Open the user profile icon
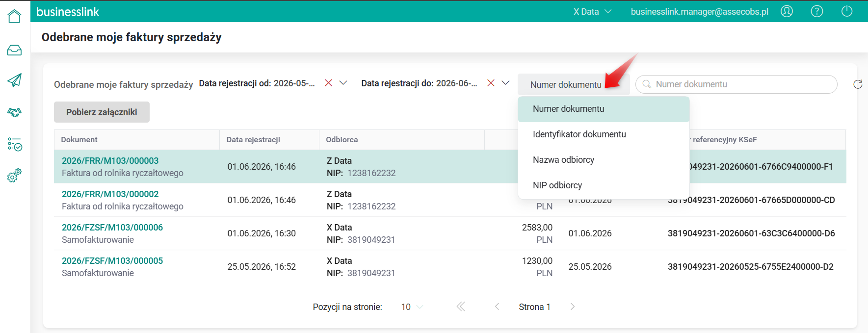 click(787, 11)
